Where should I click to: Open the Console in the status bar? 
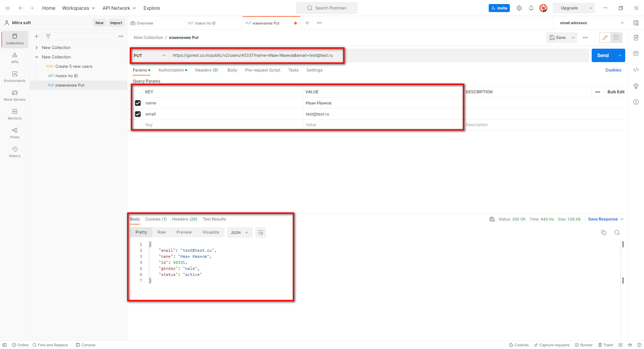pyautogui.click(x=86, y=345)
